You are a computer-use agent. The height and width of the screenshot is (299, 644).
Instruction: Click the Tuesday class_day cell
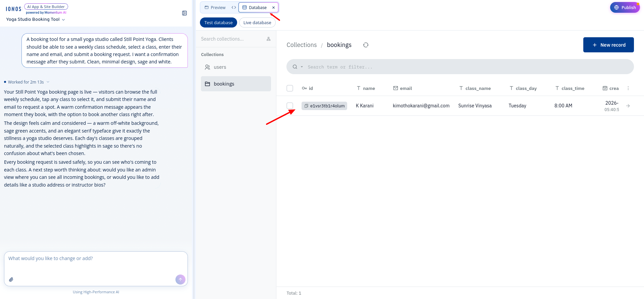coord(517,106)
